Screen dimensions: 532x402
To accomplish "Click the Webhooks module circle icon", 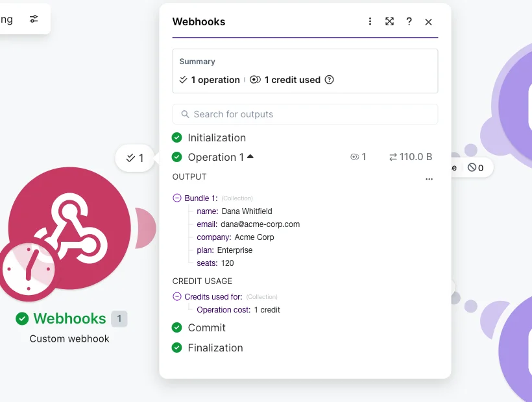I will pos(69,228).
